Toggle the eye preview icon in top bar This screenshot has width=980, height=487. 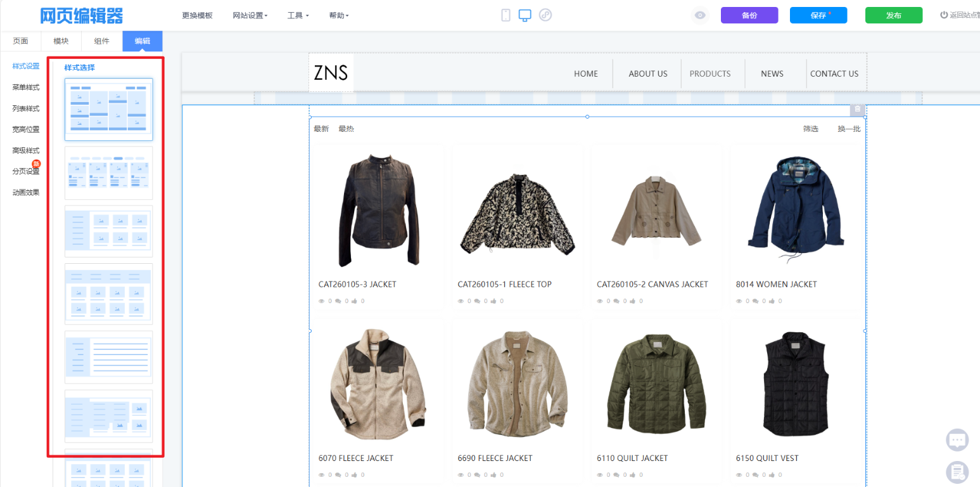tap(700, 15)
